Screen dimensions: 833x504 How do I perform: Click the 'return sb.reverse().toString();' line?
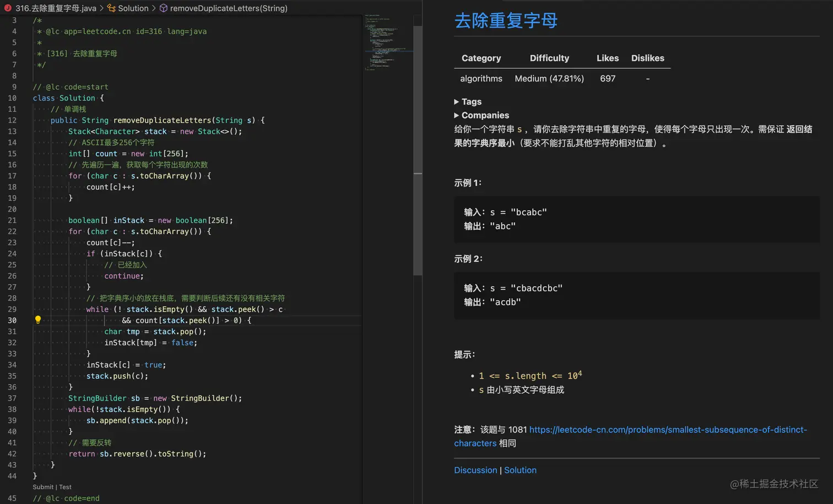tap(137, 454)
